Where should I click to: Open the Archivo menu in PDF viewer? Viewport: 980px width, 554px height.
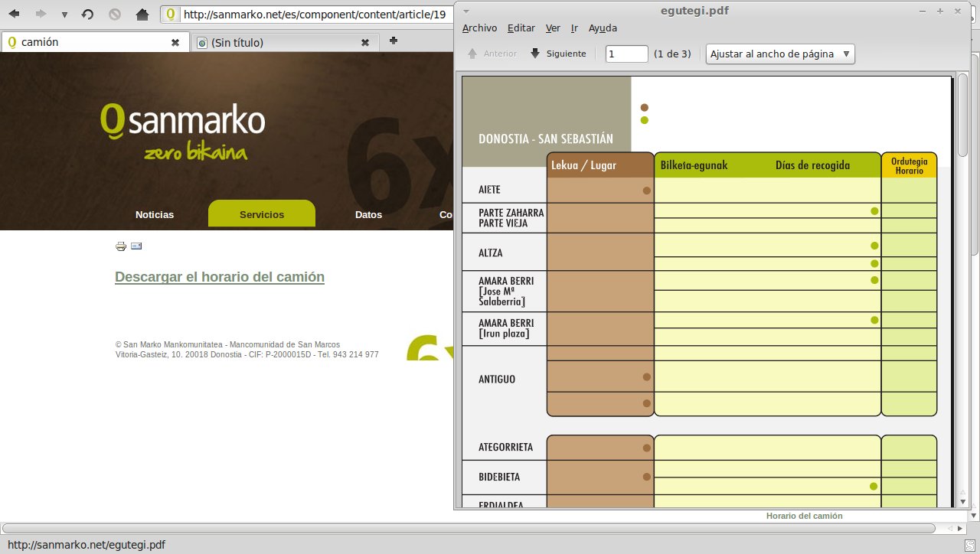tap(479, 28)
